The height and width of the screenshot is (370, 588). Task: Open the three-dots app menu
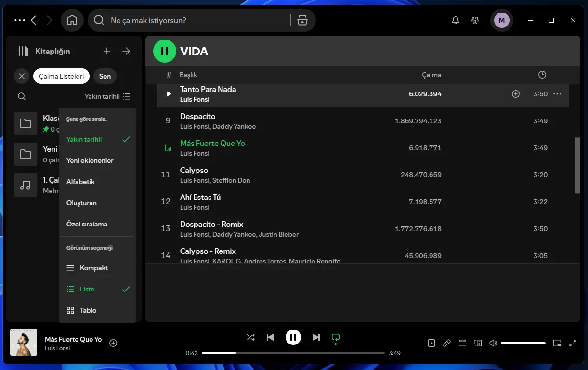(20, 20)
